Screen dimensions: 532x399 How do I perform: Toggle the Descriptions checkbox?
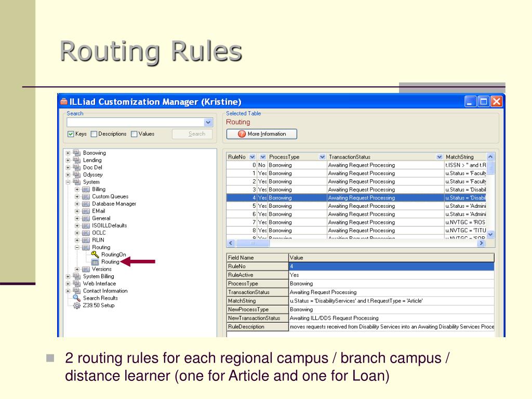coord(94,134)
